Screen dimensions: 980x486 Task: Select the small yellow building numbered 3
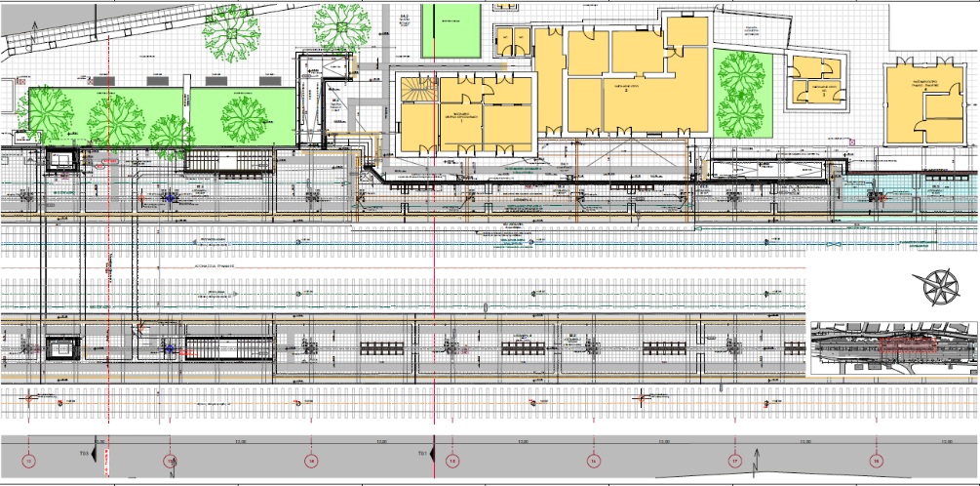pyautogui.click(x=815, y=80)
